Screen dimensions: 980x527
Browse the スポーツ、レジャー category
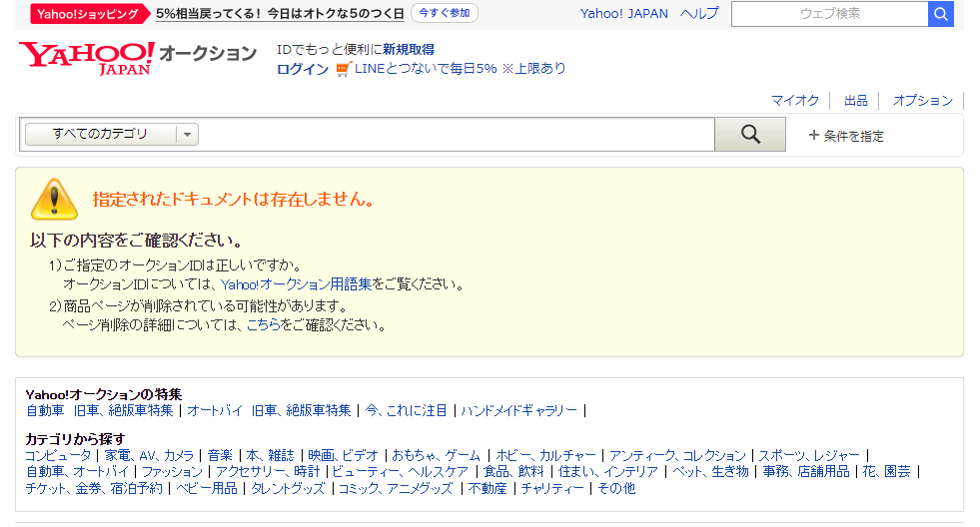tap(809, 456)
